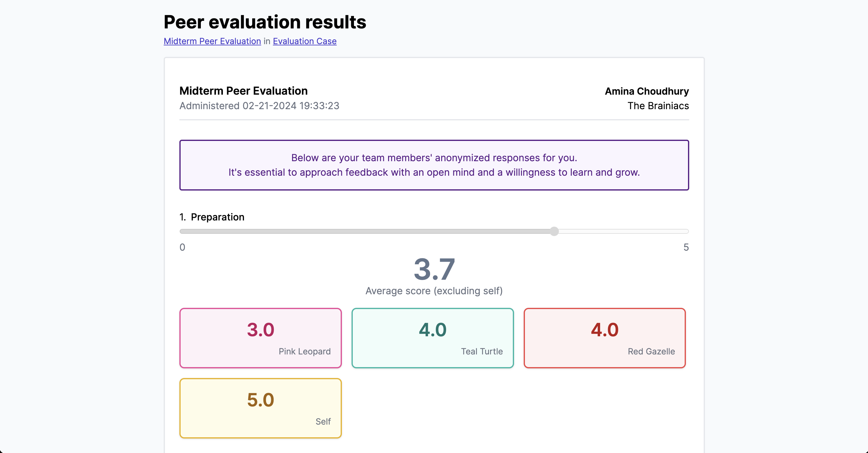The height and width of the screenshot is (453, 868).
Task: Click the Red Gazelle score card
Action: coord(605,338)
